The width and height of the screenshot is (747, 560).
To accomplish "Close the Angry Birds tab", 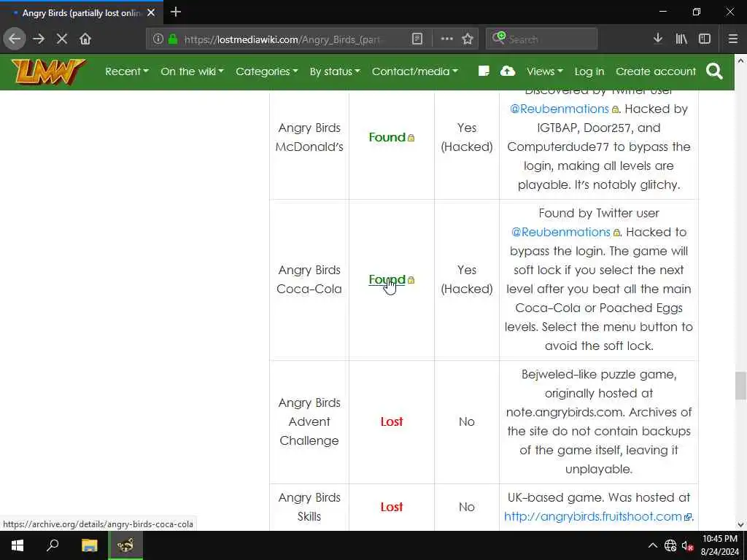I will (151, 13).
